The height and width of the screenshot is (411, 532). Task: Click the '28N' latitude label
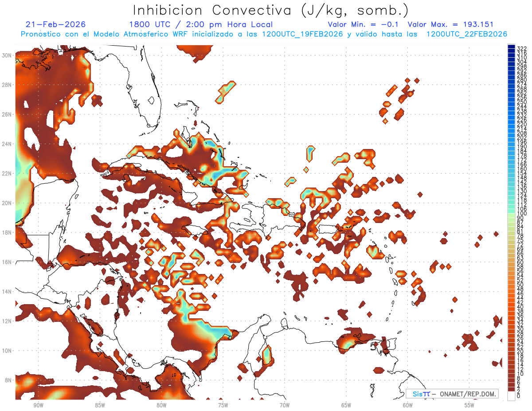[x=7, y=85]
